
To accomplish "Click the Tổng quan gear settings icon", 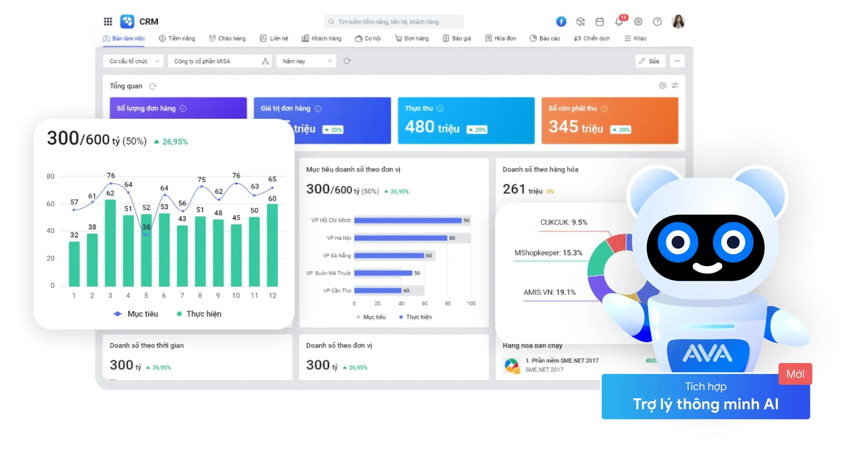I will (x=662, y=85).
